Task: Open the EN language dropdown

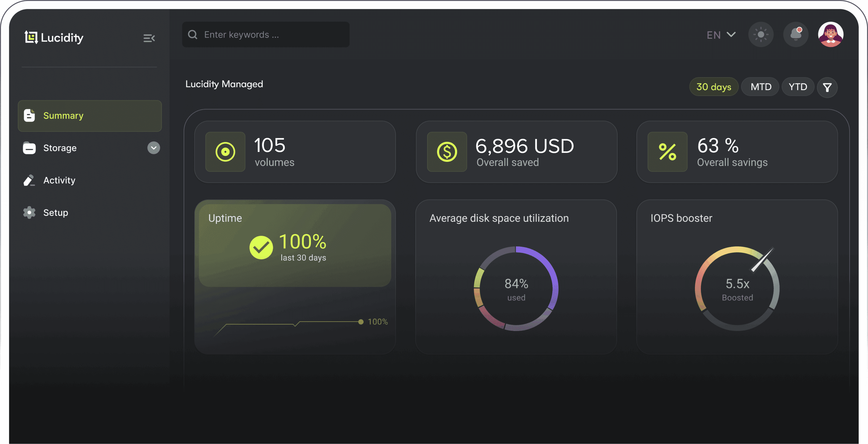Action: 721,35
